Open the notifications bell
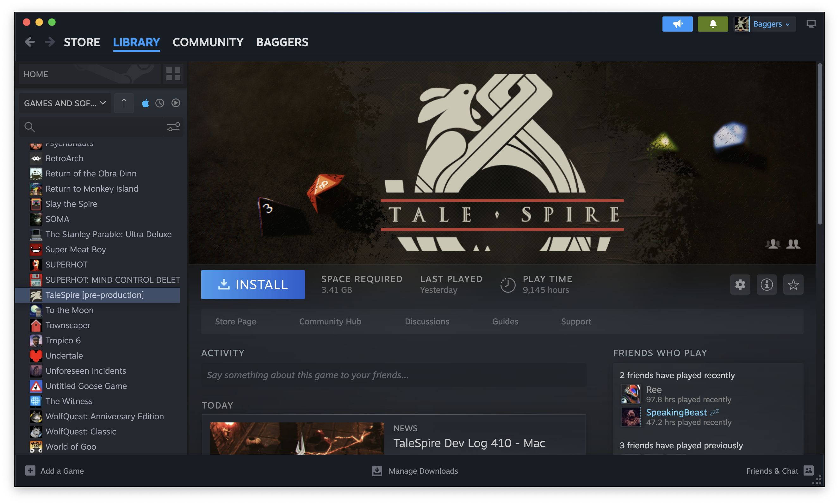The width and height of the screenshot is (839, 504). click(x=712, y=24)
